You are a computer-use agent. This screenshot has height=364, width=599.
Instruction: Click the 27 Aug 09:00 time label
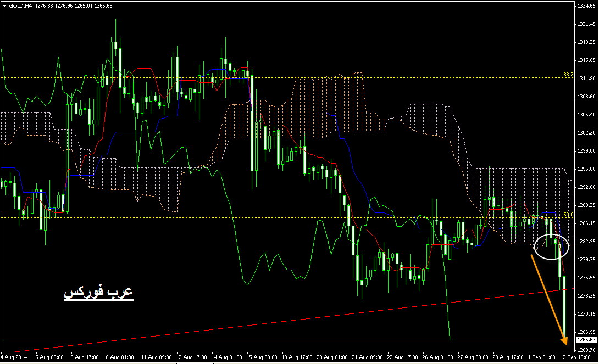[473, 357]
